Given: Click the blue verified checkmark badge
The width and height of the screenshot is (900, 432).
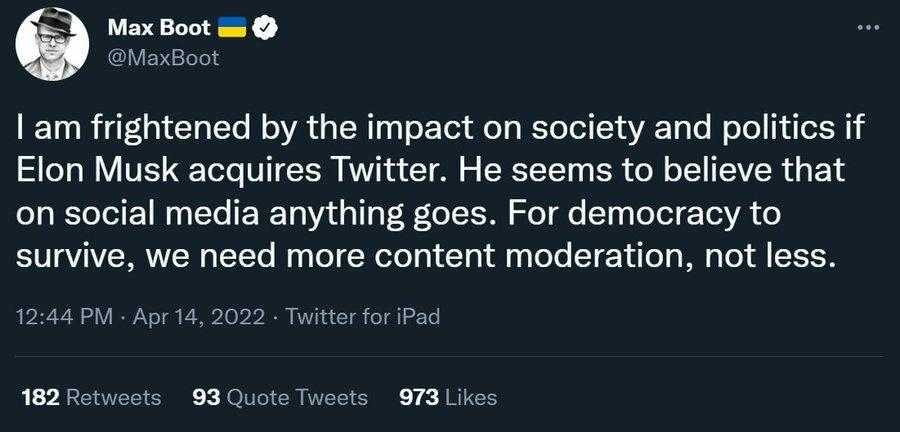Looking at the screenshot, I should point(265,29).
